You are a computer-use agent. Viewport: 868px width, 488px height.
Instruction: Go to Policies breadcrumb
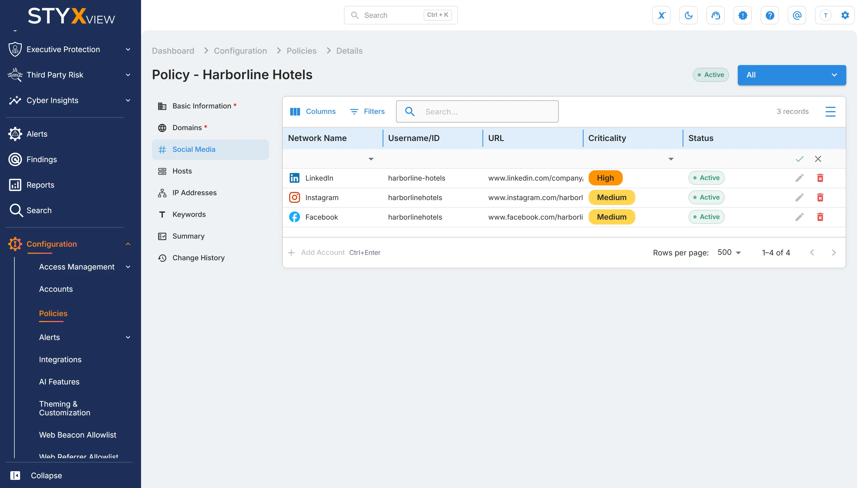(301, 51)
